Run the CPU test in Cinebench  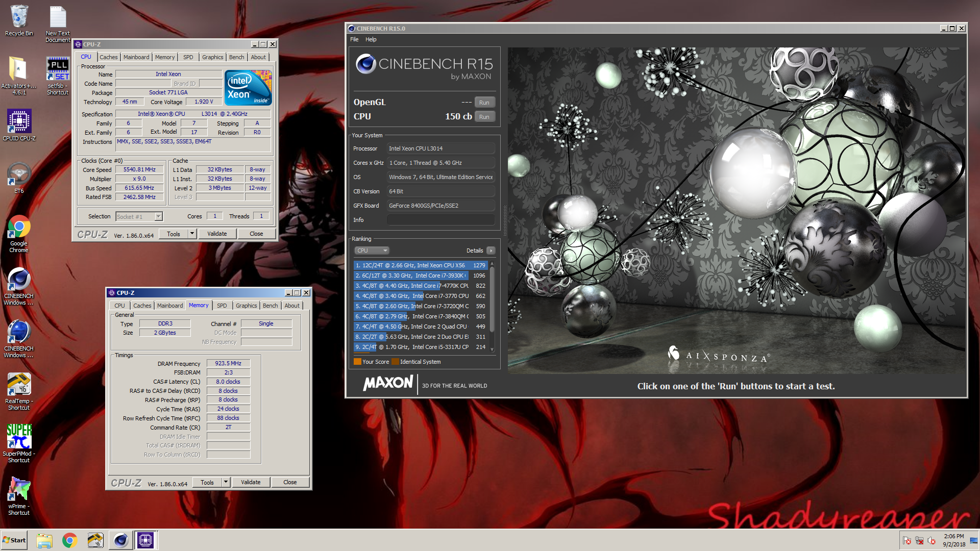click(x=484, y=117)
